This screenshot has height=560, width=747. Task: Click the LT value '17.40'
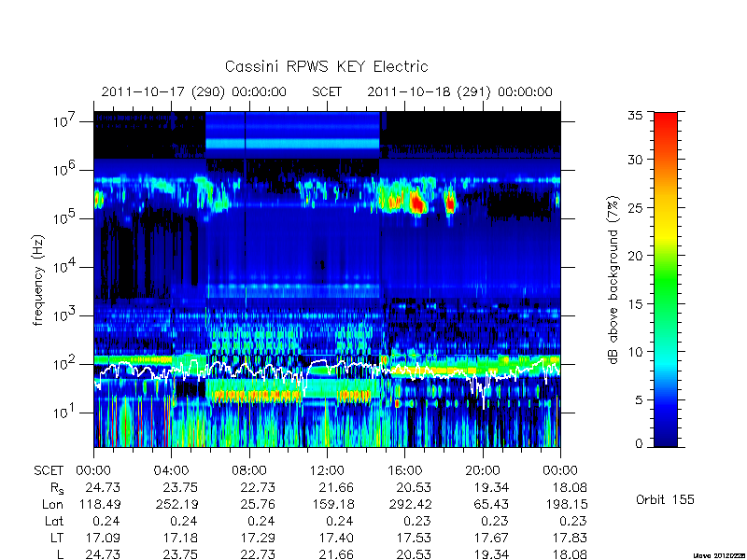tap(336, 538)
